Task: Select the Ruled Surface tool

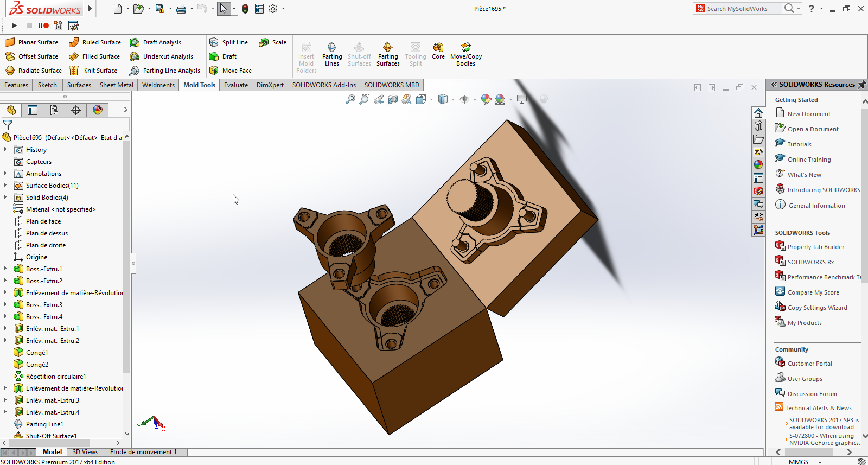Action: point(95,42)
